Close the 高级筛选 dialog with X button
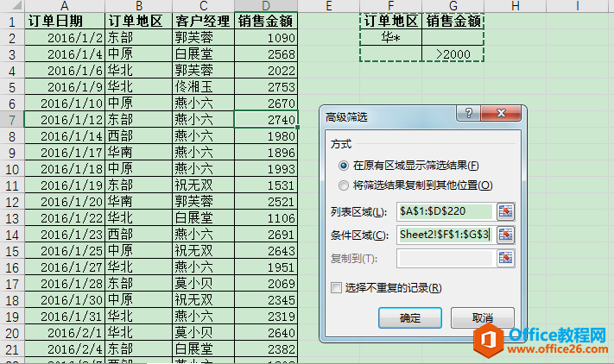Screen dimensions: 614x364 (501, 113)
